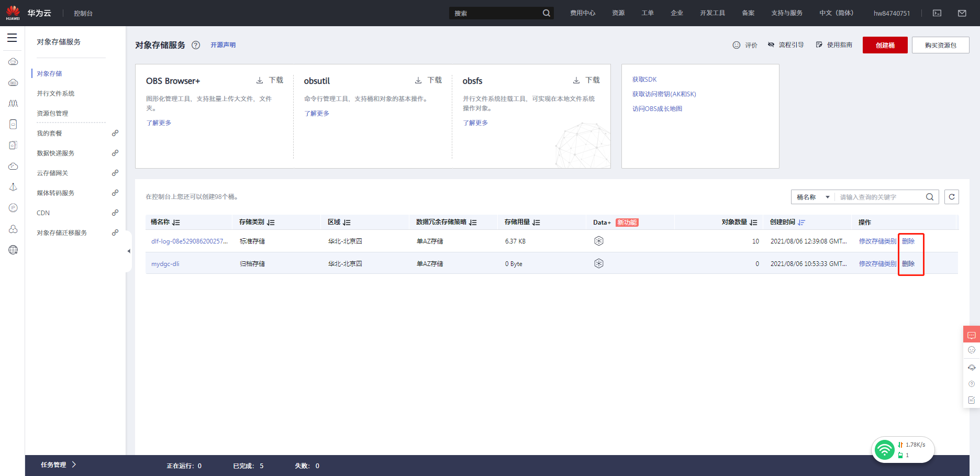Select 并行文件系统 in the sidebar
Image resolution: width=980 pixels, height=476 pixels.
[x=55, y=94]
